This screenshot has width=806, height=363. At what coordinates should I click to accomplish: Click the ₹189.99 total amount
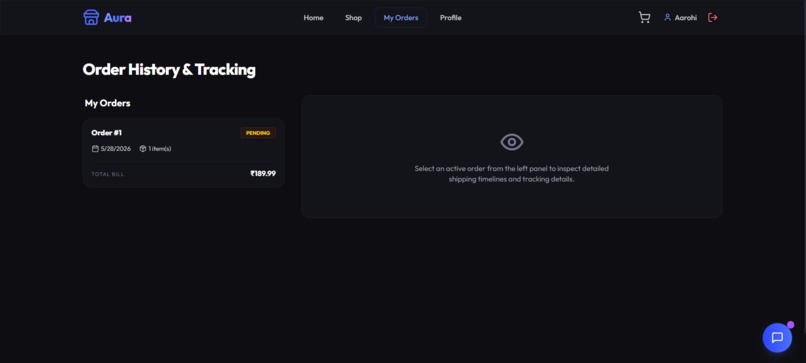coord(263,174)
